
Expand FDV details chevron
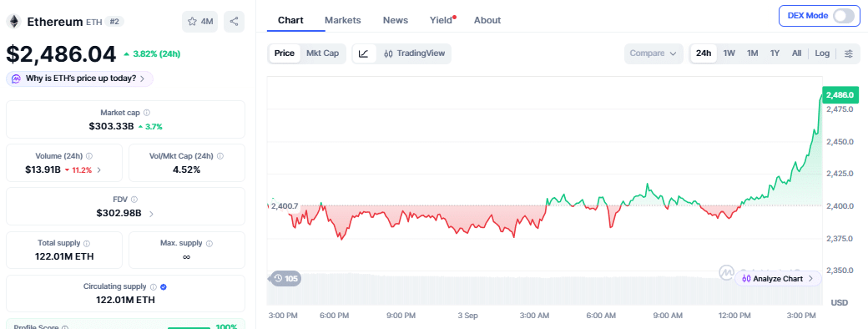point(151,213)
